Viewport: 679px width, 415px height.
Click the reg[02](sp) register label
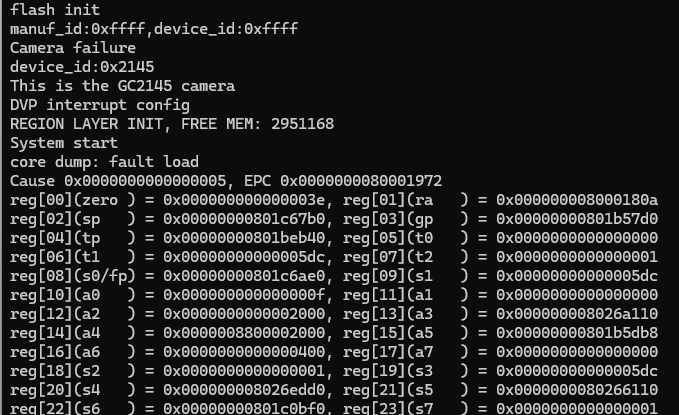click(72, 219)
